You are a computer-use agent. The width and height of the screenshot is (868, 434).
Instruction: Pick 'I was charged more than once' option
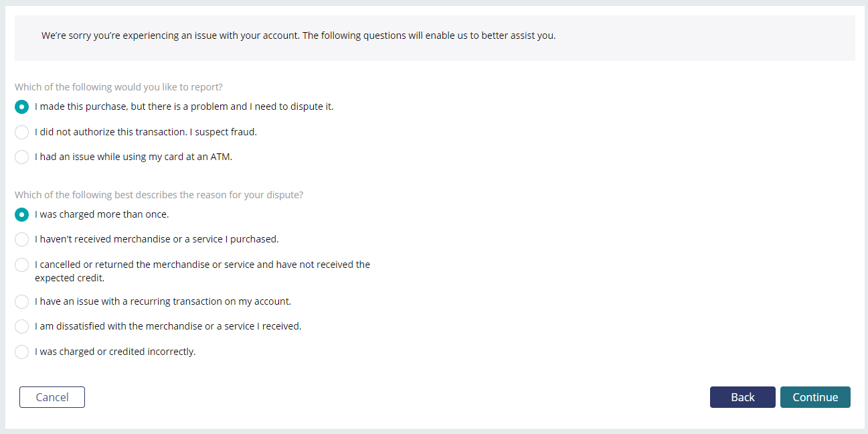[21, 215]
